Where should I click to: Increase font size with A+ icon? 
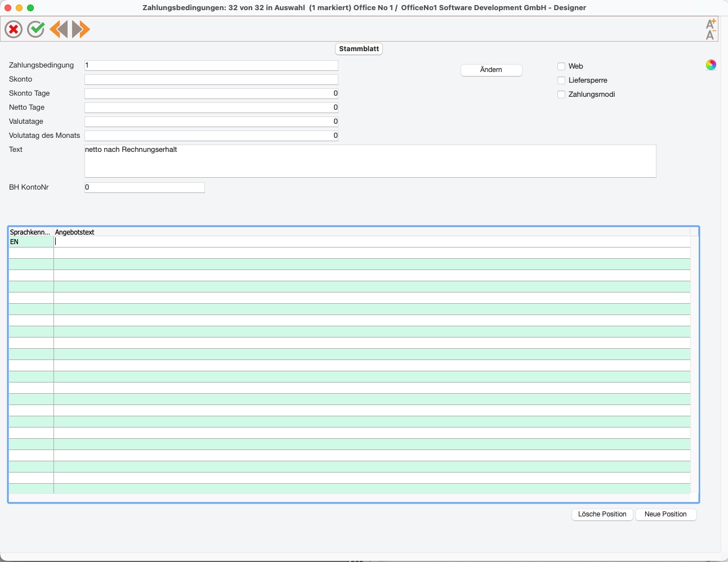[x=711, y=24]
